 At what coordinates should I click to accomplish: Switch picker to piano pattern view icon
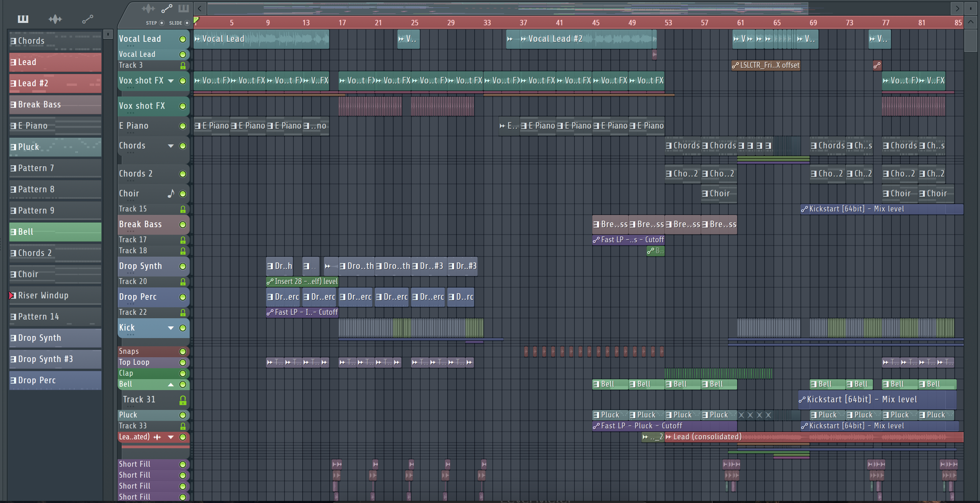coord(23,19)
